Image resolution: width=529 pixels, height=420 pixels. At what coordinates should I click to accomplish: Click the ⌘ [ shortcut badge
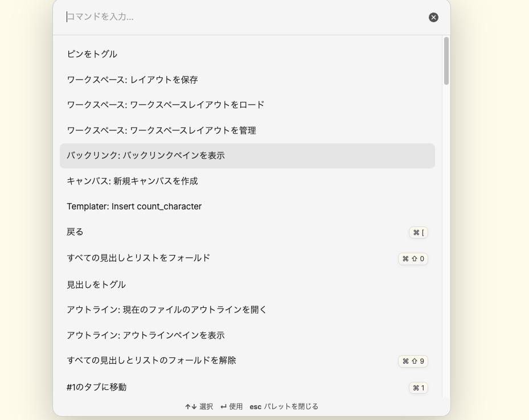point(419,233)
